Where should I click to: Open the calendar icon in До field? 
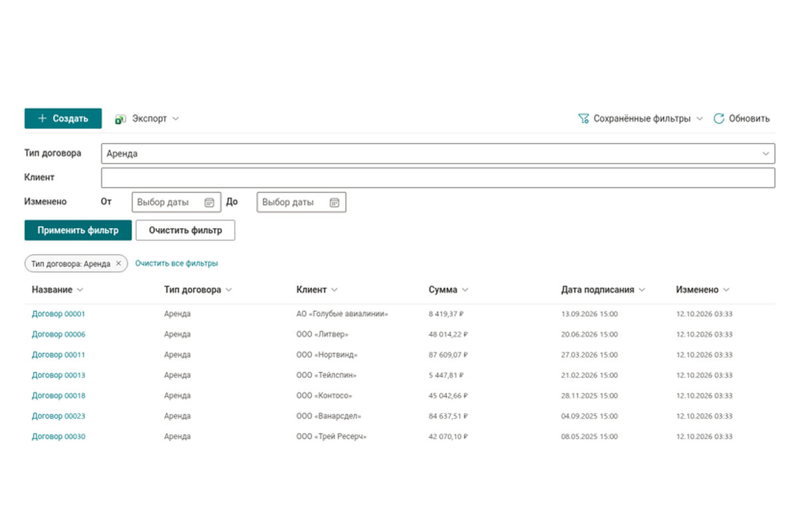coord(334,202)
